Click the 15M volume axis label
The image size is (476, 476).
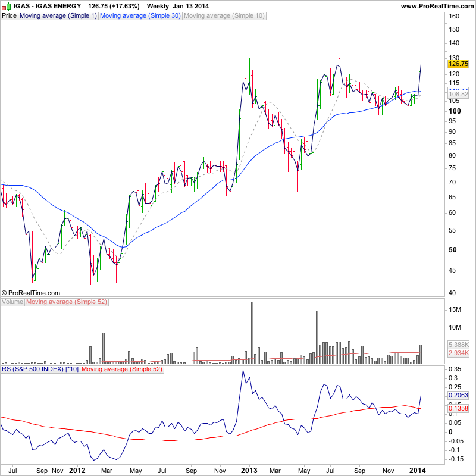[x=455, y=309]
